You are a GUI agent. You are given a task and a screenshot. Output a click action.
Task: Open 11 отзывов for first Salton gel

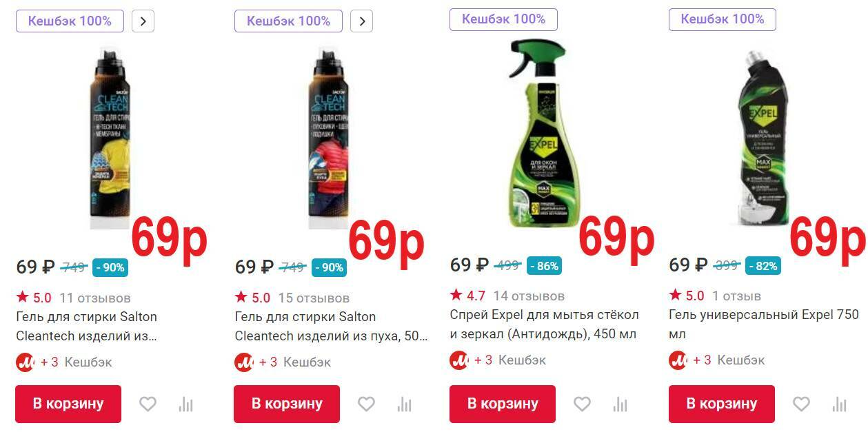pyautogui.click(x=95, y=298)
